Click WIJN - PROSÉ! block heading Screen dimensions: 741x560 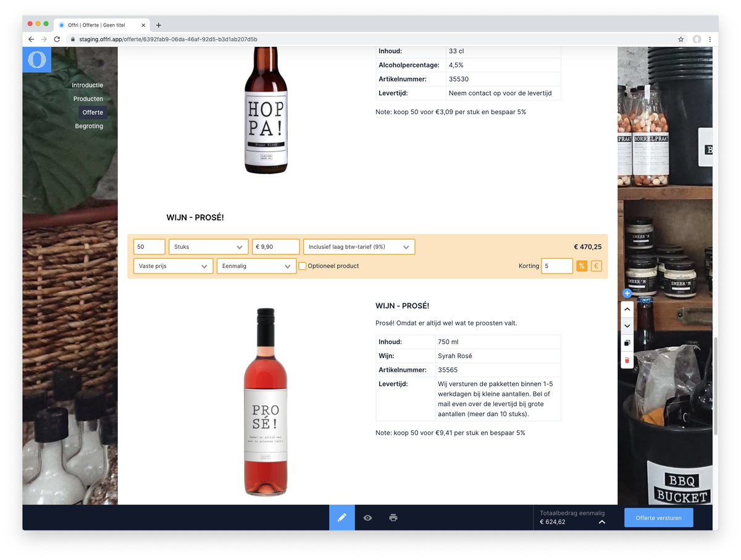click(x=195, y=217)
